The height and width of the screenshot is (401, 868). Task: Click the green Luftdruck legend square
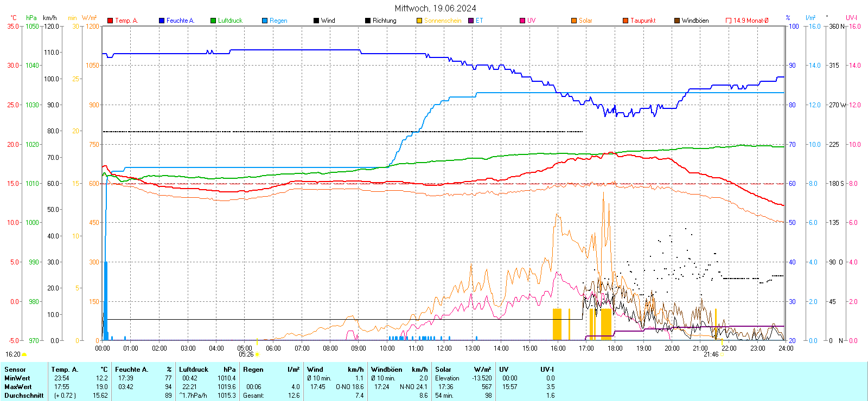click(x=213, y=21)
